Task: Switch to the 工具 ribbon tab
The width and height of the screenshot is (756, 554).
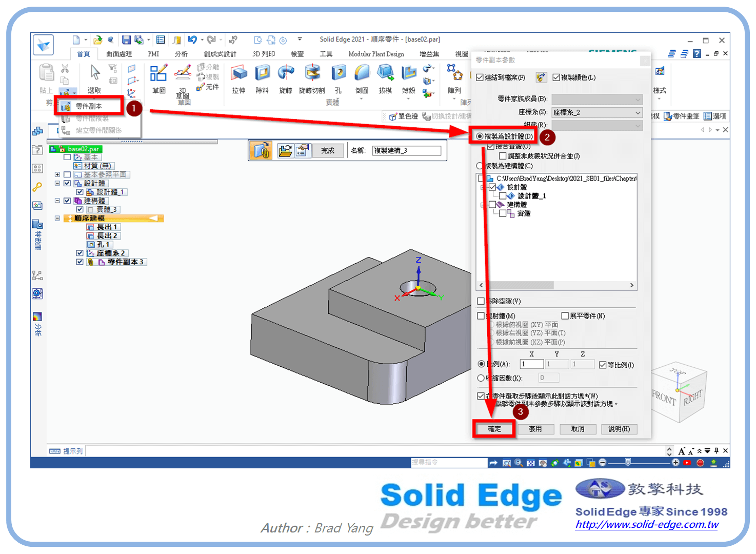Action: [x=327, y=53]
